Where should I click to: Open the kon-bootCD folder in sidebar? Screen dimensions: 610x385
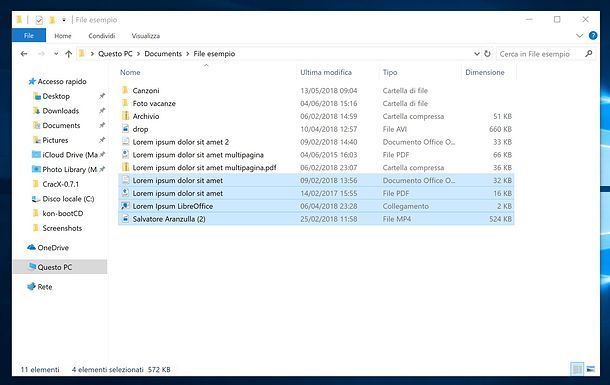click(x=63, y=214)
